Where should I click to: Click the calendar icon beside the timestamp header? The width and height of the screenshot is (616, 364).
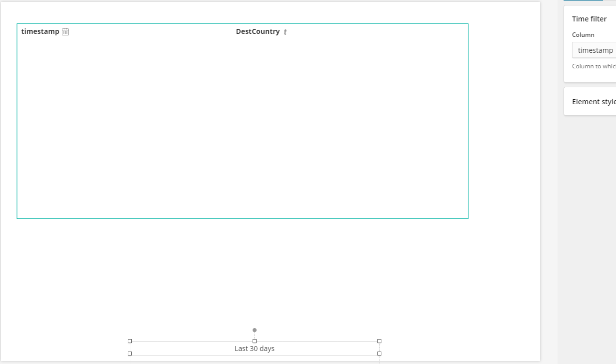point(65,31)
